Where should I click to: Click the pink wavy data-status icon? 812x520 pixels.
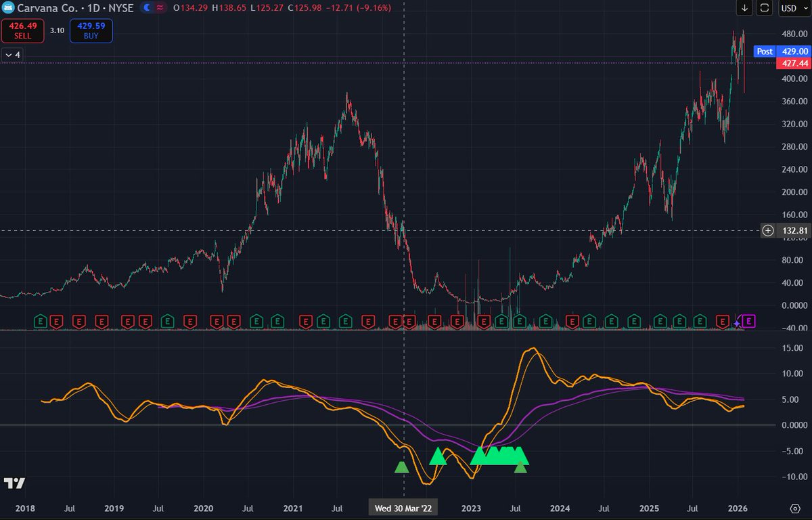(x=162, y=8)
